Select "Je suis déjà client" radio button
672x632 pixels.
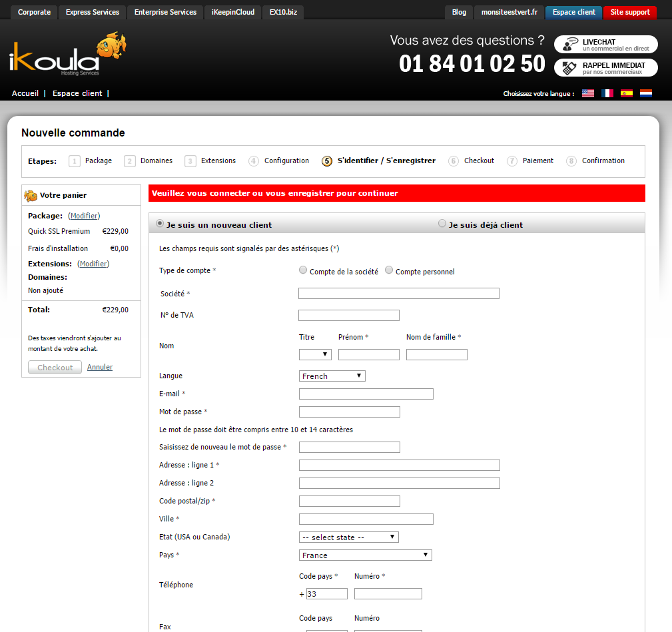point(442,224)
